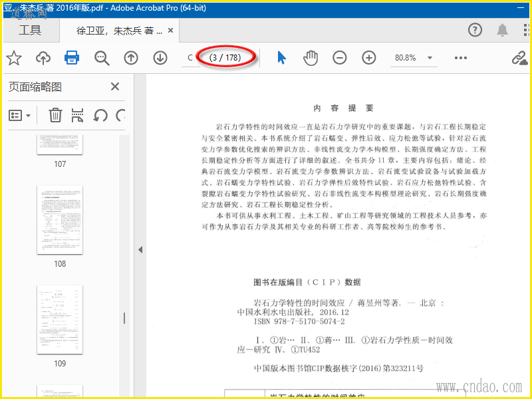Add the document to starred favorites
Viewport: 532px width, 399px height.
tap(14, 58)
